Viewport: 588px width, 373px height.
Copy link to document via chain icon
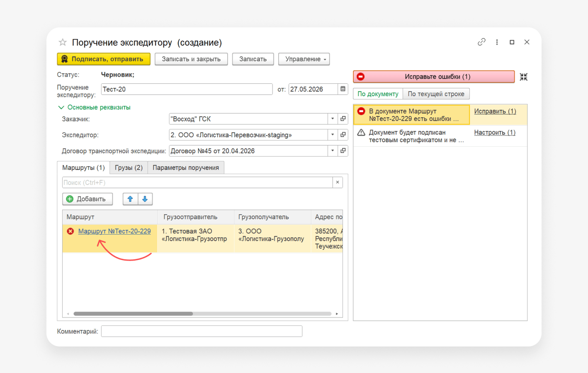coord(481,42)
